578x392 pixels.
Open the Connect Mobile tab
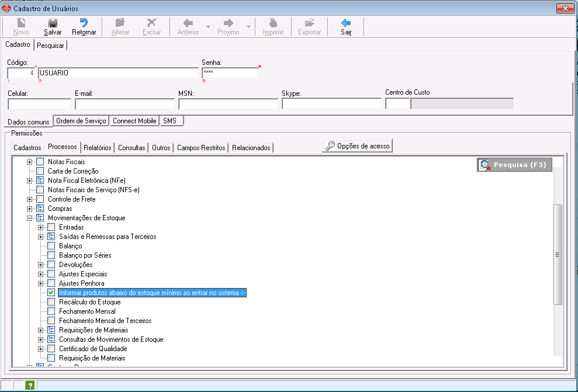click(x=134, y=121)
